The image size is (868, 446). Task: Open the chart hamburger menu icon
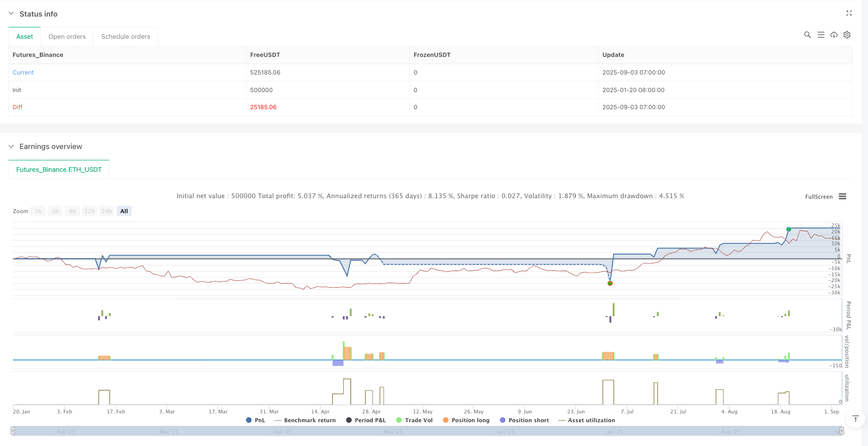point(842,197)
